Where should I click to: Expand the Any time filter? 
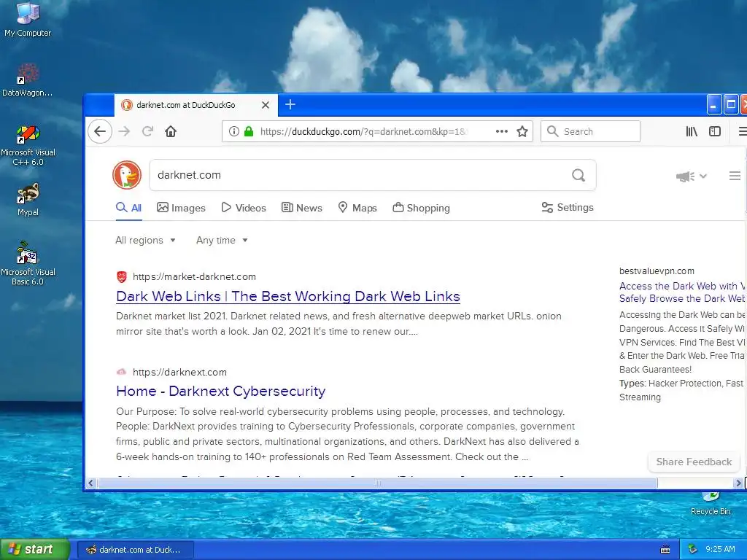pyautogui.click(x=222, y=240)
